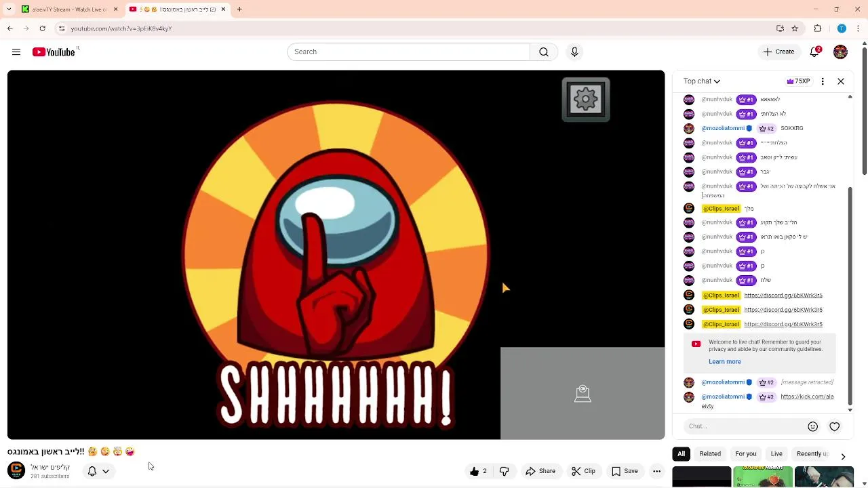Screen dimensions: 868x488
Task: Click the install app icon in address bar
Action: click(x=780, y=28)
